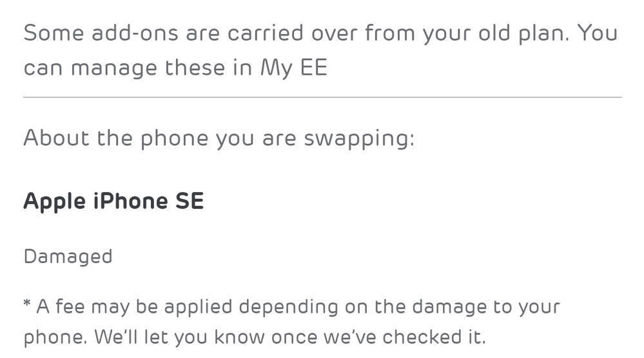Click the word 'add-ons' in first line
644x358 pixels.
(135, 33)
